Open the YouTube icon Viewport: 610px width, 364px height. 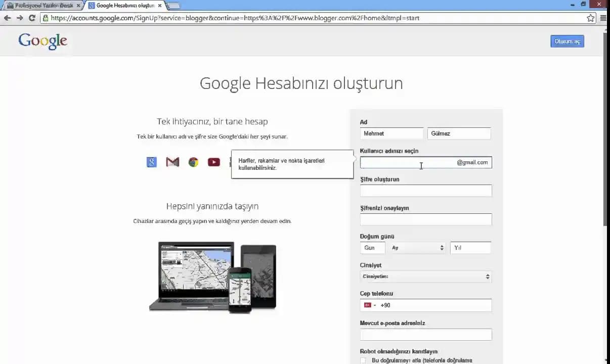click(x=213, y=162)
